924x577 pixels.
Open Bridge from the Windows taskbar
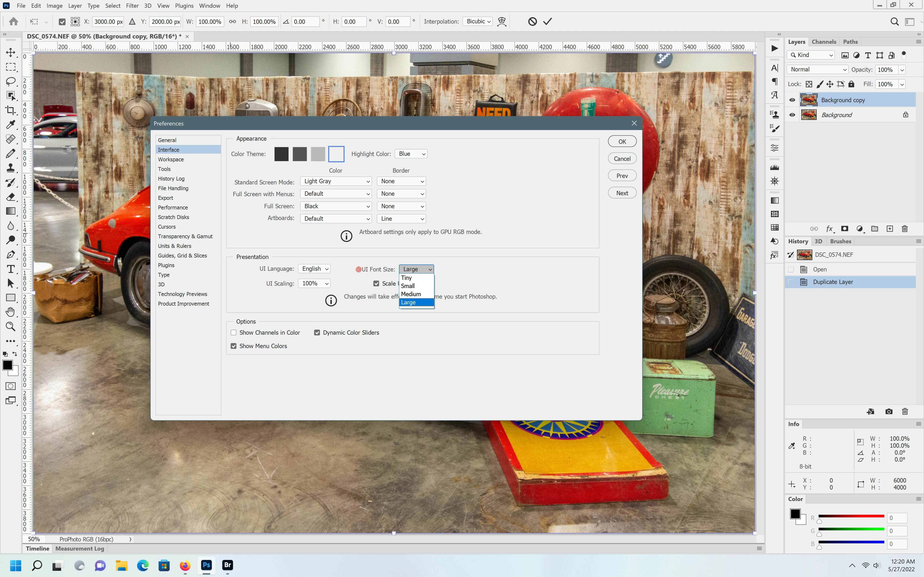coord(228,565)
